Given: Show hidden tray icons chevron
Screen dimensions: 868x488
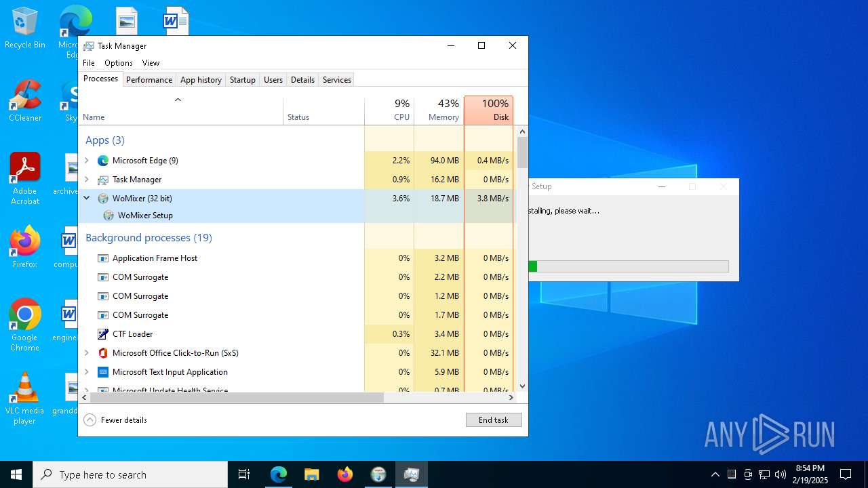Looking at the screenshot, I should pyautogui.click(x=715, y=474).
